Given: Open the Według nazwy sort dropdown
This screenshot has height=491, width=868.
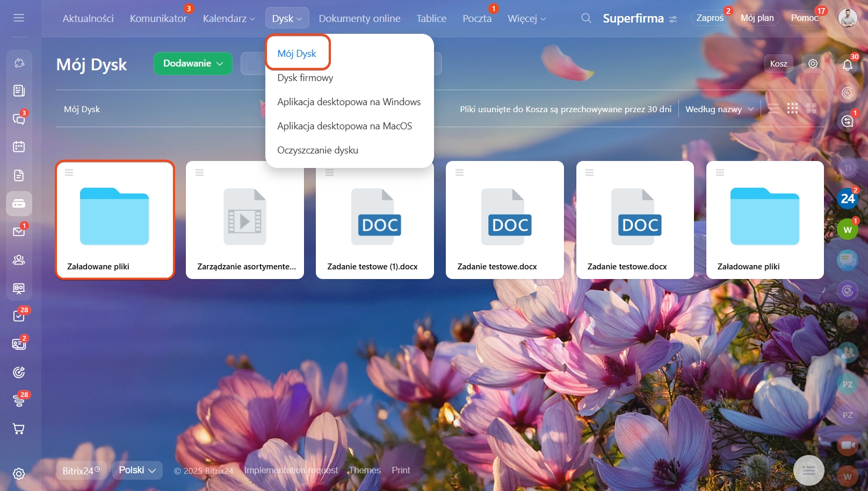Looking at the screenshot, I should 719,109.
